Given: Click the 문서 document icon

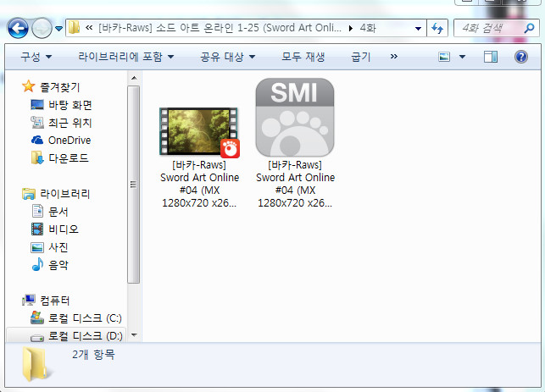Looking at the screenshot, I should coord(37,211).
